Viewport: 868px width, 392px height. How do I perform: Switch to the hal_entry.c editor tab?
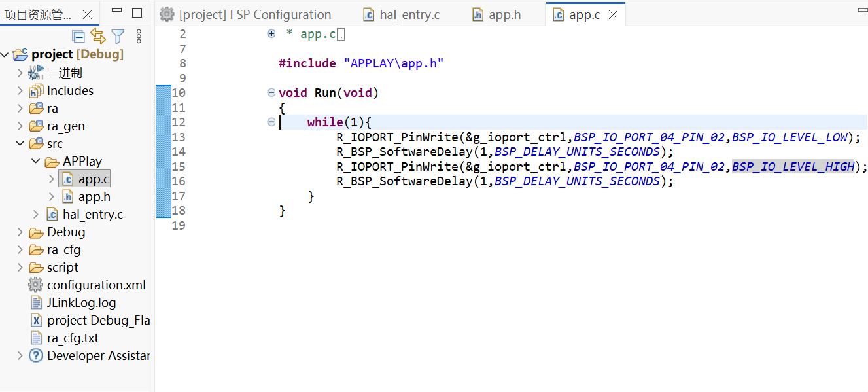[402, 14]
